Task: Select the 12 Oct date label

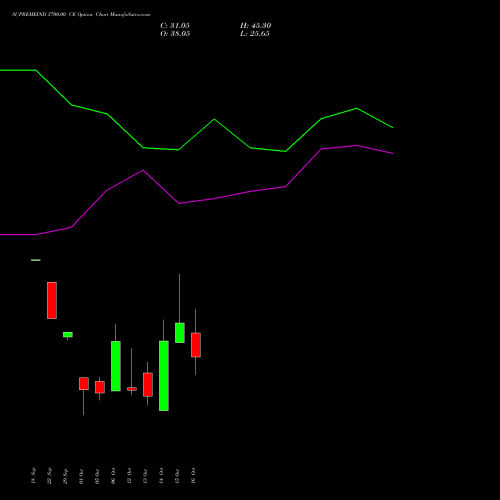Action: pos(129,476)
